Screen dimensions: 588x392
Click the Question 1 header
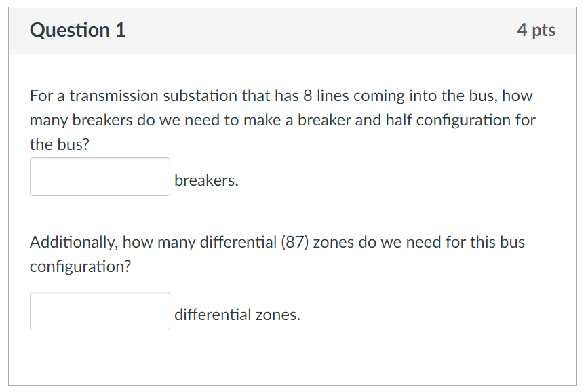tap(77, 30)
